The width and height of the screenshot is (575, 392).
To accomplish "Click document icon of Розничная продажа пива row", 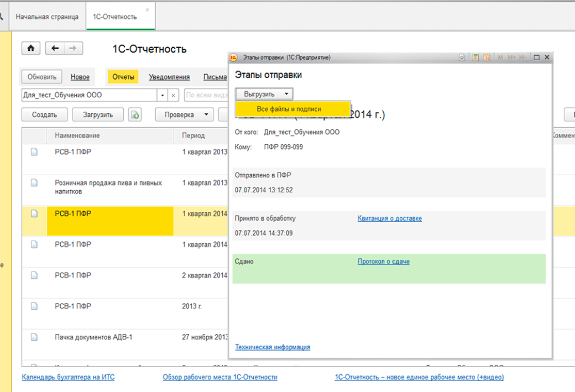I will pyautogui.click(x=34, y=182).
